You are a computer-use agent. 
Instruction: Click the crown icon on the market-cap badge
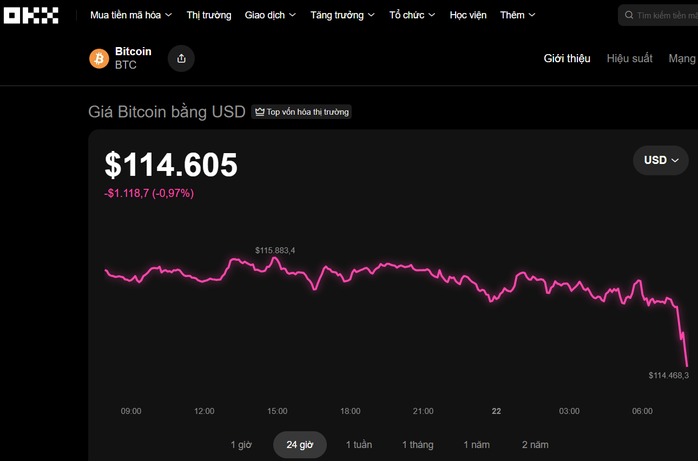tap(259, 112)
